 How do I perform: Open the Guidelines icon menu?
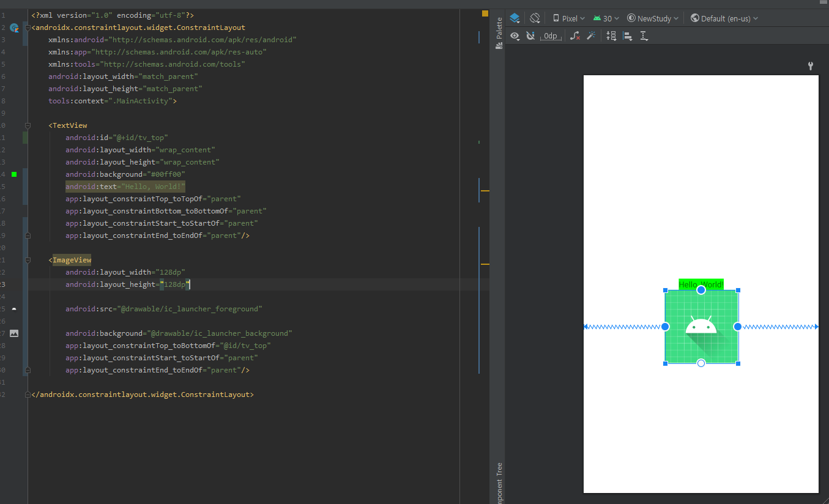644,36
